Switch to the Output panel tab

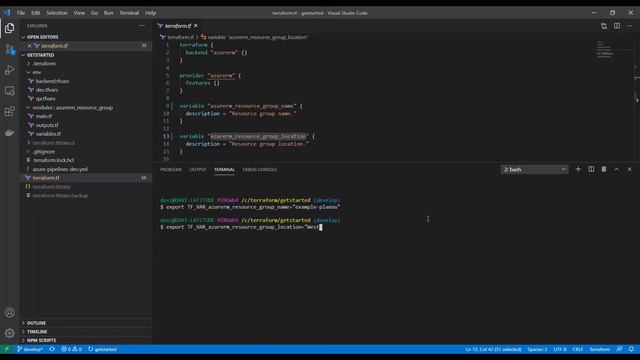pos(198,169)
